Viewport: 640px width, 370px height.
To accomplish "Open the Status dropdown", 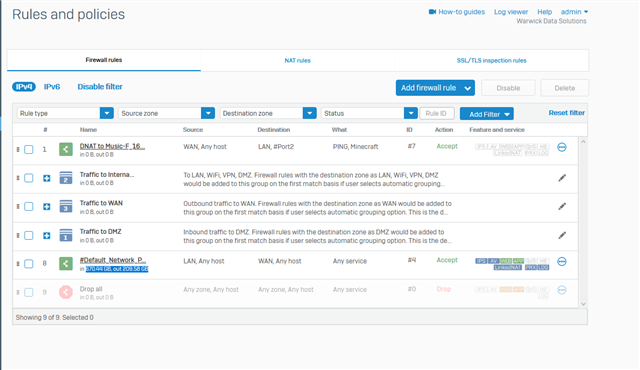I will (369, 113).
